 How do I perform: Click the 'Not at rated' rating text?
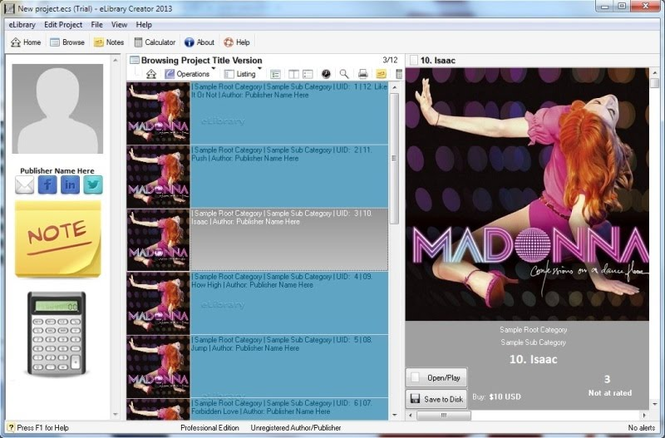(x=610, y=393)
